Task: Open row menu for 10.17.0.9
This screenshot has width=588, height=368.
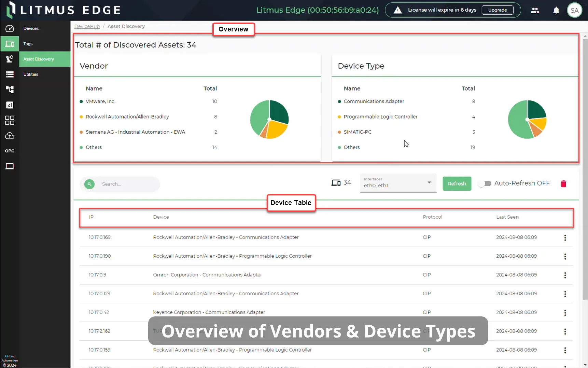Action: [x=565, y=275]
